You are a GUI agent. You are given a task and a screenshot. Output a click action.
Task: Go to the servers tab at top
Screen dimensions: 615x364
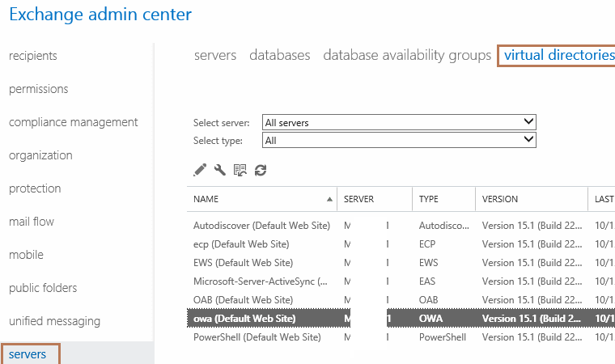215,55
